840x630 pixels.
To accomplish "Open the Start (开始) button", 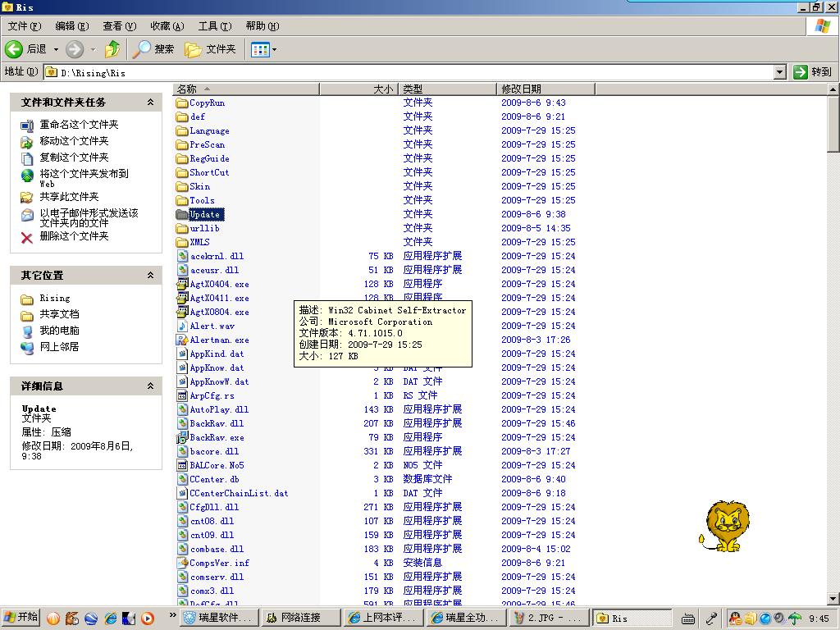I will pos(21,618).
